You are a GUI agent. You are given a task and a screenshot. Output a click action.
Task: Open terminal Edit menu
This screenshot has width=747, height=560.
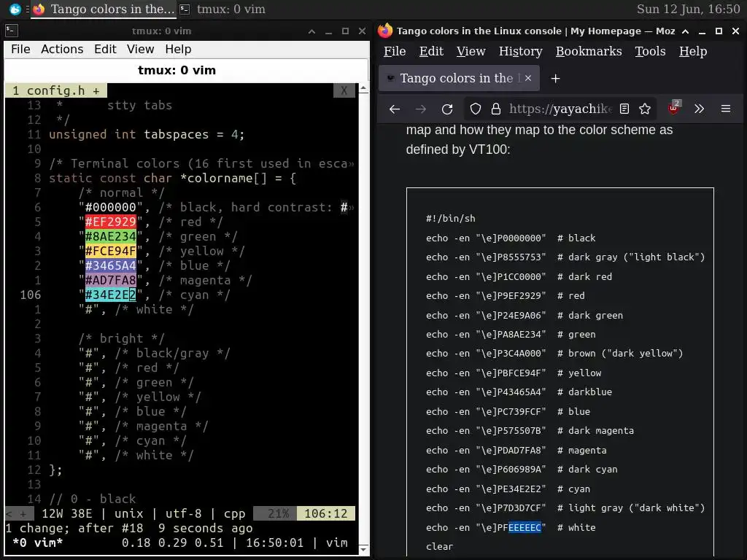pos(105,49)
